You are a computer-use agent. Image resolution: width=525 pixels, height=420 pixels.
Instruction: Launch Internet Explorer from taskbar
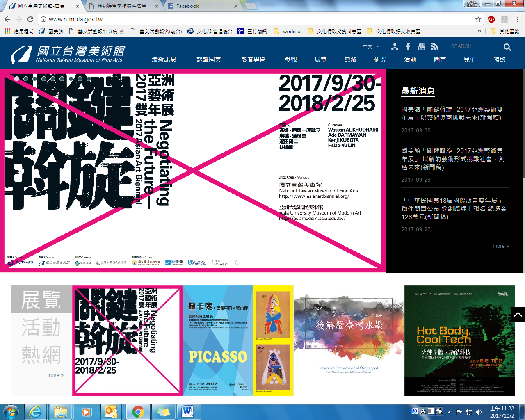point(36,411)
